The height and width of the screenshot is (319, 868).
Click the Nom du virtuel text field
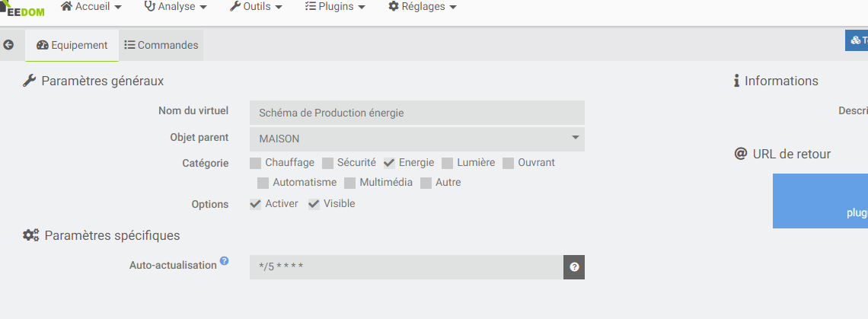coord(416,113)
